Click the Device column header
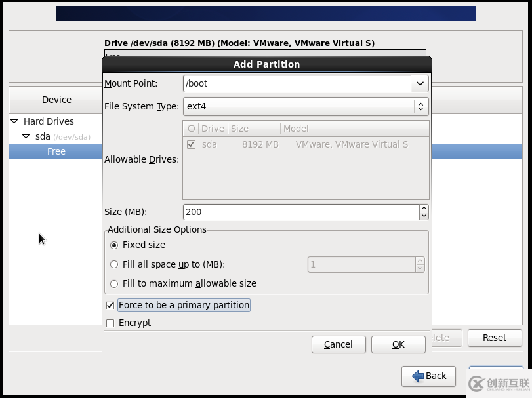This screenshot has height=398, width=532. point(56,100)
